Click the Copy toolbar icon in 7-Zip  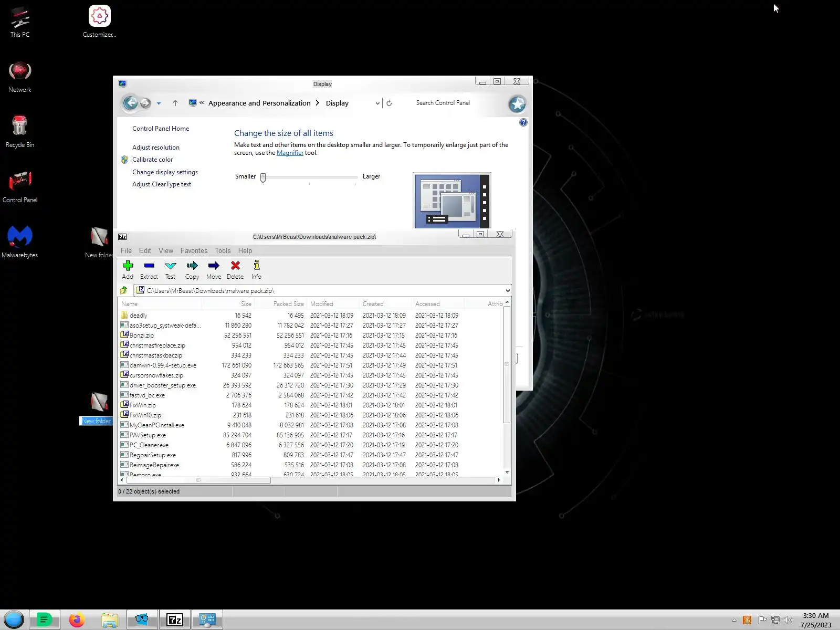pyautogui.click(x=192, y=269)
